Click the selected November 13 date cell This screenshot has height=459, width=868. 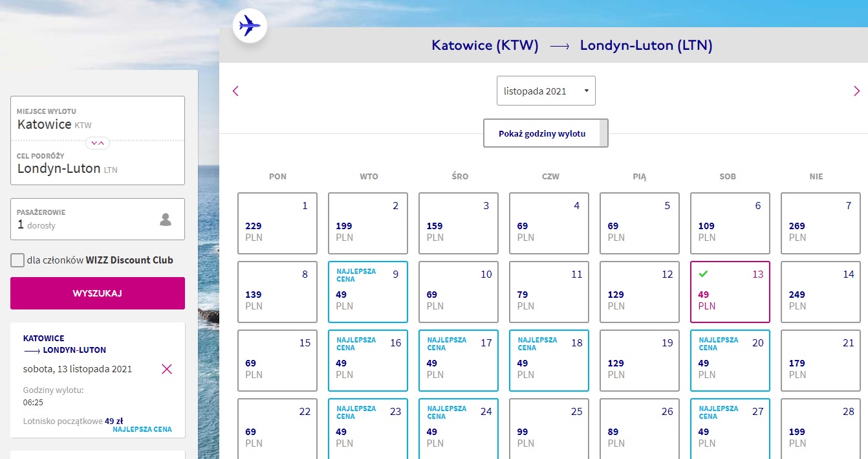(730, 292)
